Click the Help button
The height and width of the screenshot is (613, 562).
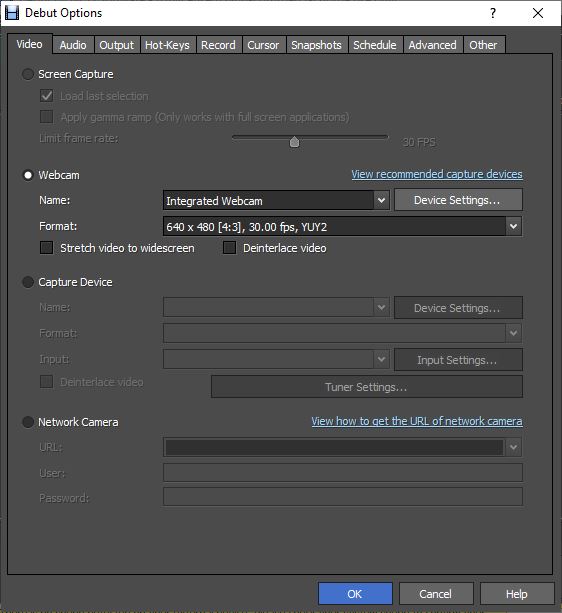(x=517, y=594)
